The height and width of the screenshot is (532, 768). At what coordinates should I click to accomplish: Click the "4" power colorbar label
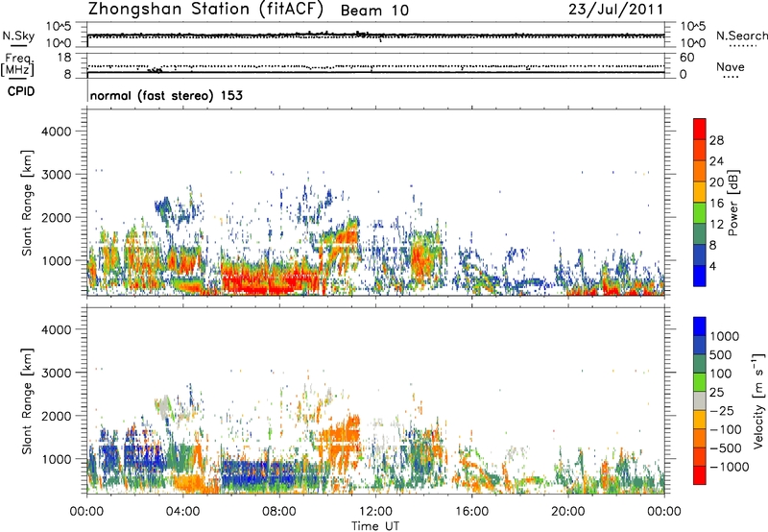712,266
